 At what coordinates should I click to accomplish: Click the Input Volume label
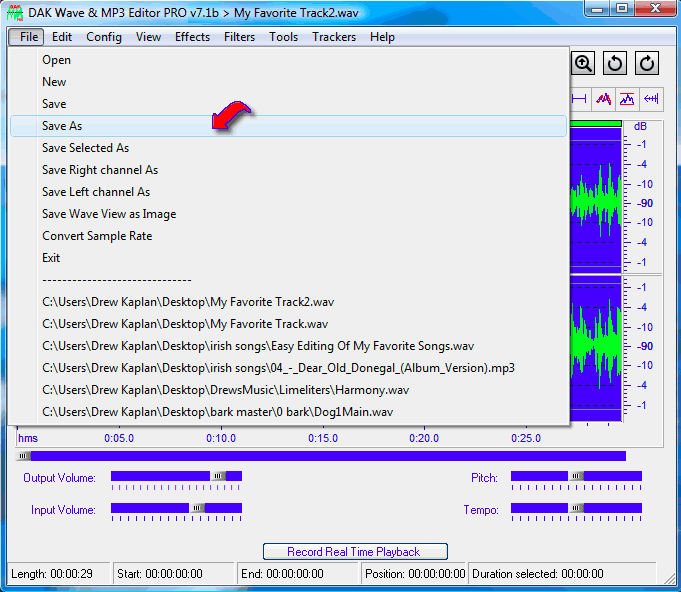click(x=63, y=509)
